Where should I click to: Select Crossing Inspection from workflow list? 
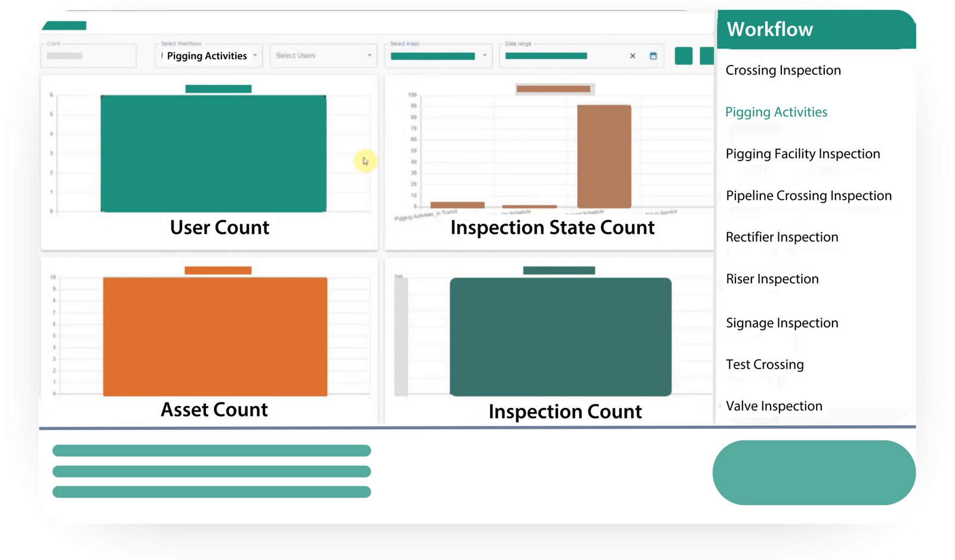(x=783, y=70)
